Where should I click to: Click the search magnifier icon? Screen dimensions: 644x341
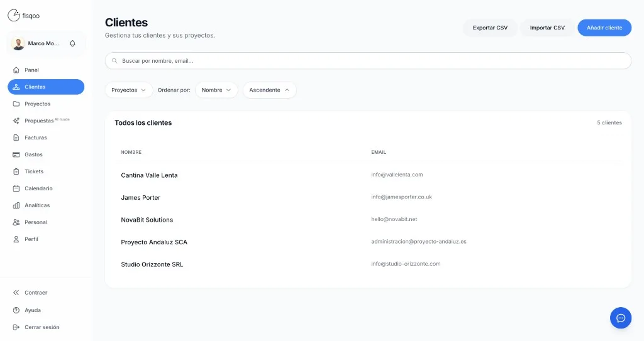point(114,61)
